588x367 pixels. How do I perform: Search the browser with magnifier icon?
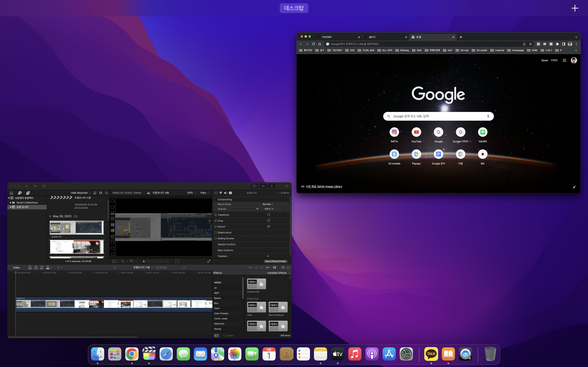[106, 193]
